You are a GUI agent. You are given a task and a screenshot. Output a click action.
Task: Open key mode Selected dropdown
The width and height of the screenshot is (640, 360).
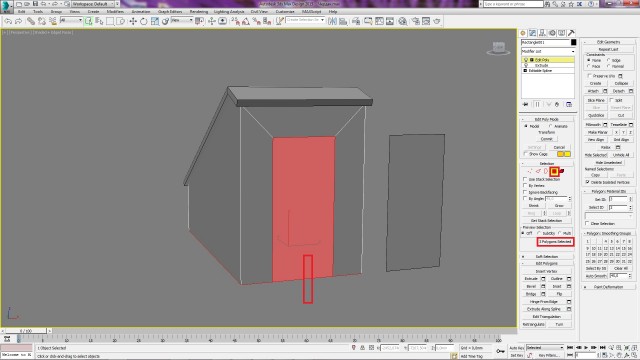[x=544, y=347]
